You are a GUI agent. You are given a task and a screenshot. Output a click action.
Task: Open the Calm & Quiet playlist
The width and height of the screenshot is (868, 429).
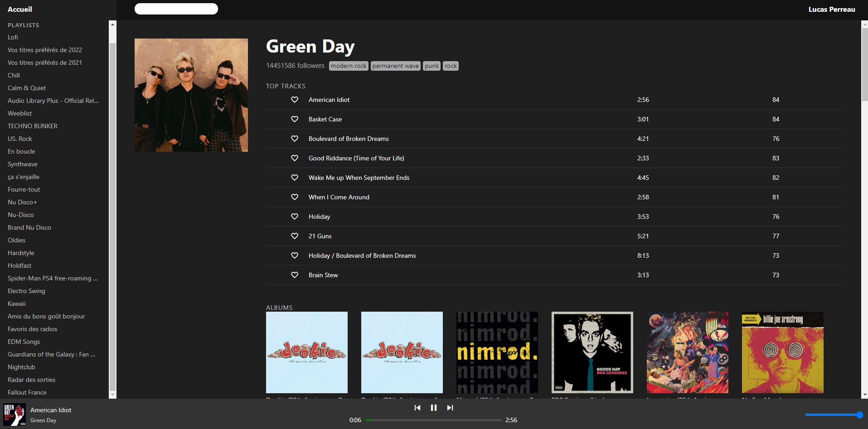27,88
